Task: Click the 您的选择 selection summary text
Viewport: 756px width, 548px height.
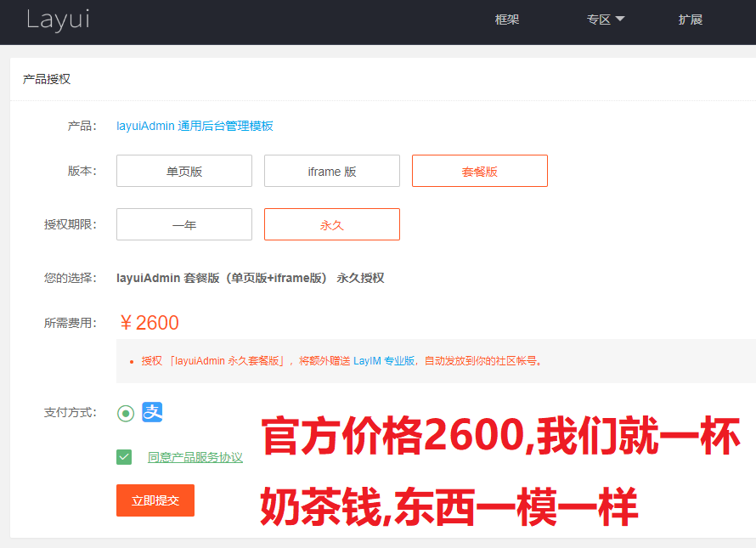Action: point(250,277)
